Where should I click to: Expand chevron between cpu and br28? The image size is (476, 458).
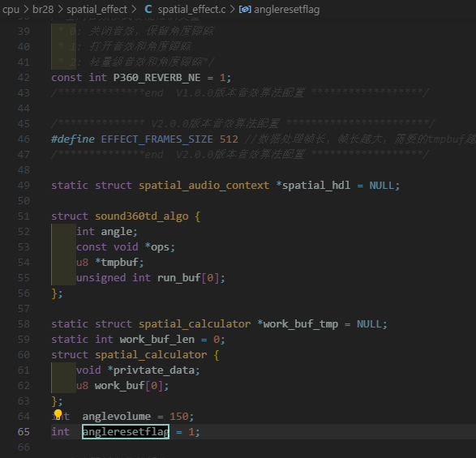click(x=26, y=10)
